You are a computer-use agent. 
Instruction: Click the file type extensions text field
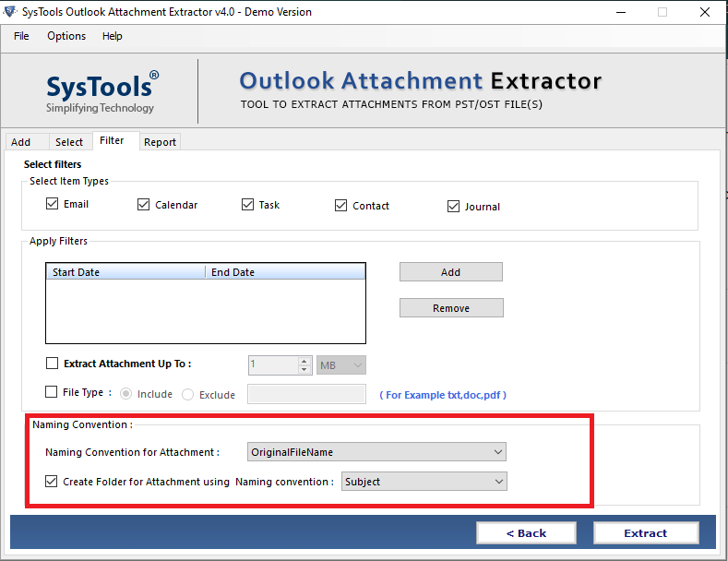(x=306, y=394)
